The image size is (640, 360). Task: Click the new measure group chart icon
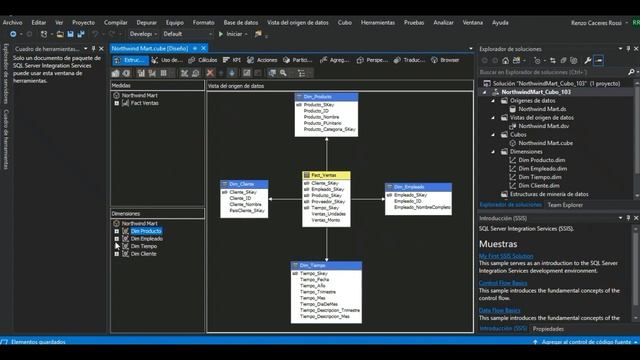click(141, 73)
